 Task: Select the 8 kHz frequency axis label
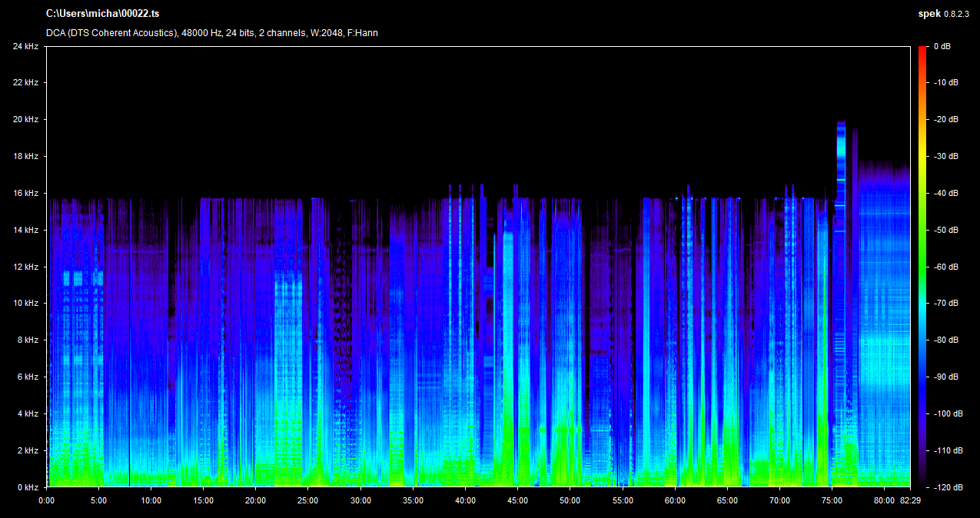pyautogui.click(x=27, y=340)
